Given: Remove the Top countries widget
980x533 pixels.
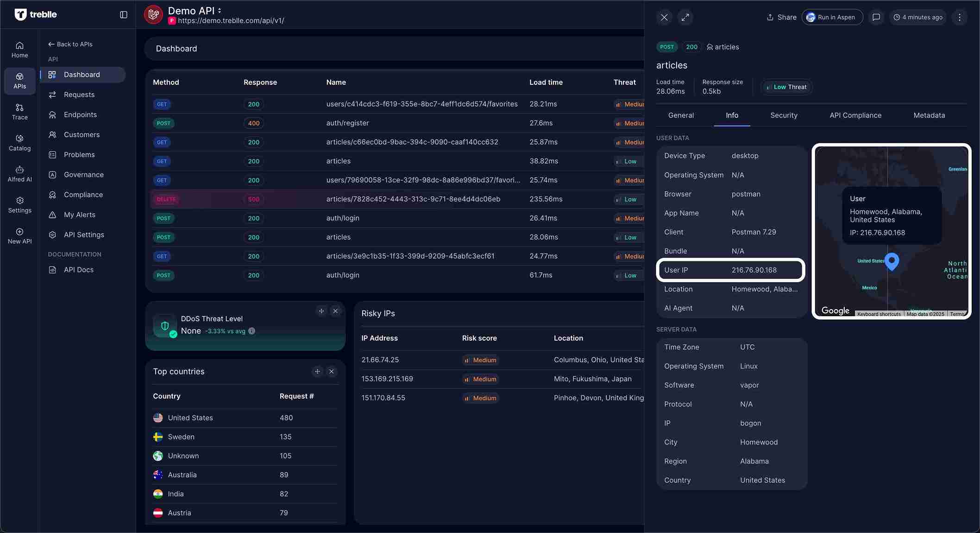Looking at the screenshot, I should [331, 371].
